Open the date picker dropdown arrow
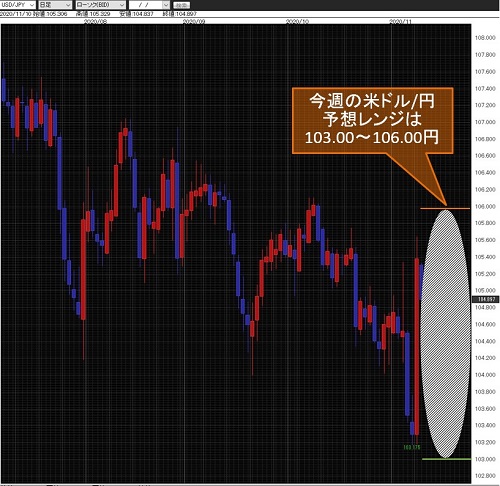The width and height of the screenshot is (500, 486). 166,5
